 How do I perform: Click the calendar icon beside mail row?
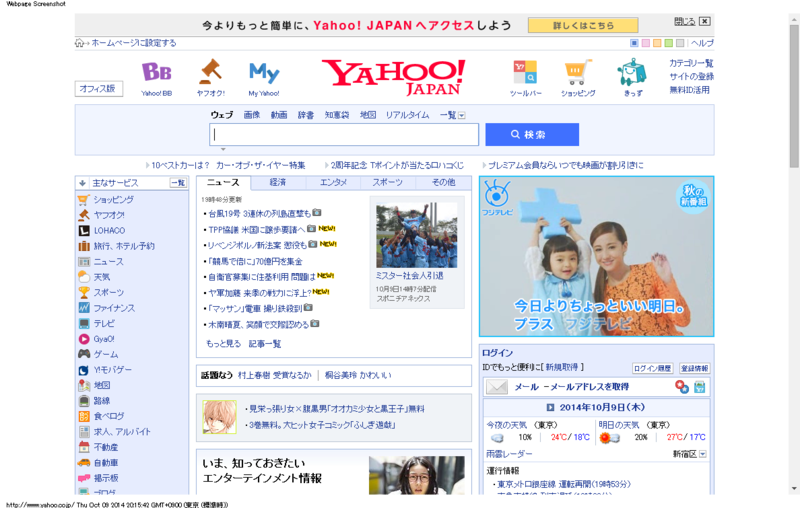[699, 387]
